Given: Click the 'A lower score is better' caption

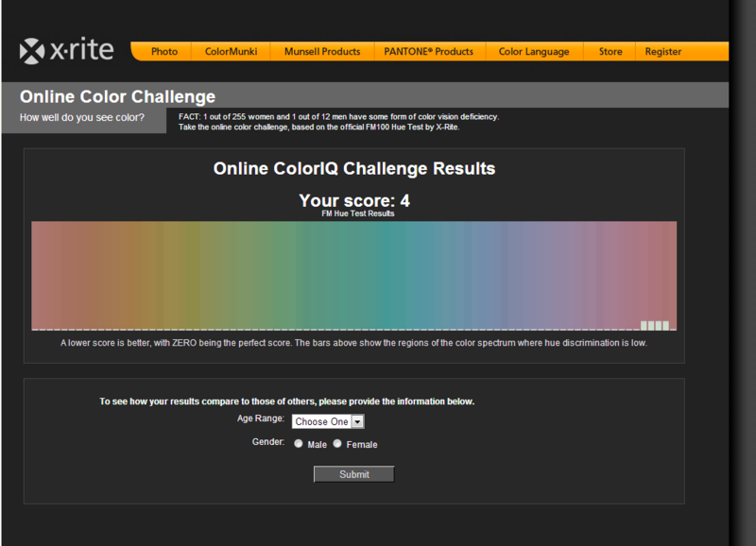Looking at the screenshot, I should [353, 343].
